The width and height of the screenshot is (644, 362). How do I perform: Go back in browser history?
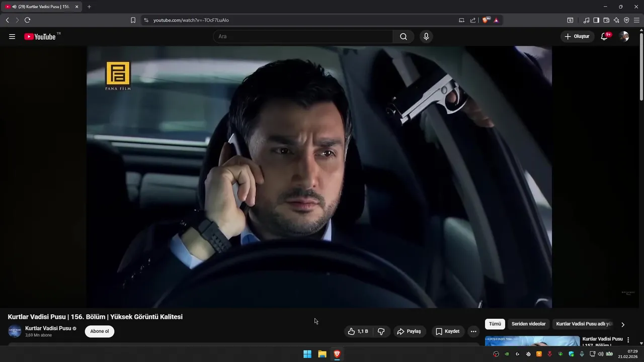point(7,20)
